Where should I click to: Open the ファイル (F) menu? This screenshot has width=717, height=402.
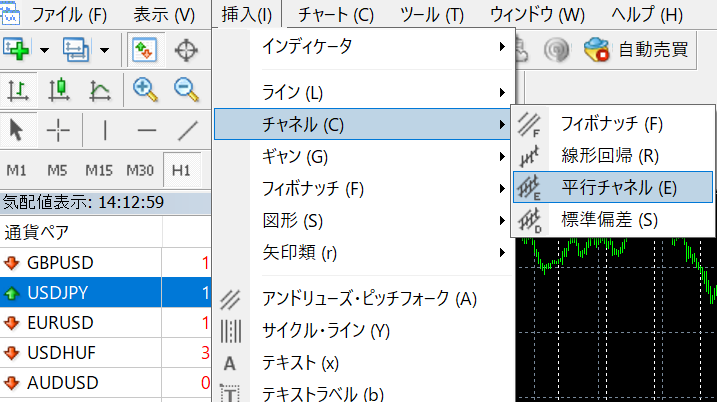click(x=69, y=15)
